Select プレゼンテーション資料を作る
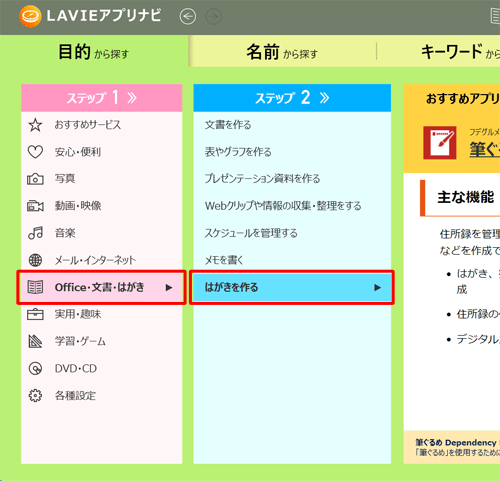500x481 pixels. point(292,179)
